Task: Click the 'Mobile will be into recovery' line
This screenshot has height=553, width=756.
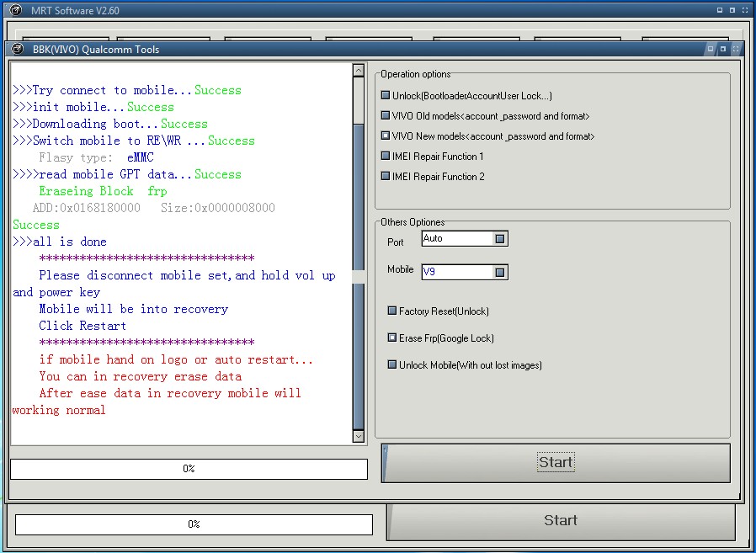Action: pyautogui.click(x=134, y=309)
